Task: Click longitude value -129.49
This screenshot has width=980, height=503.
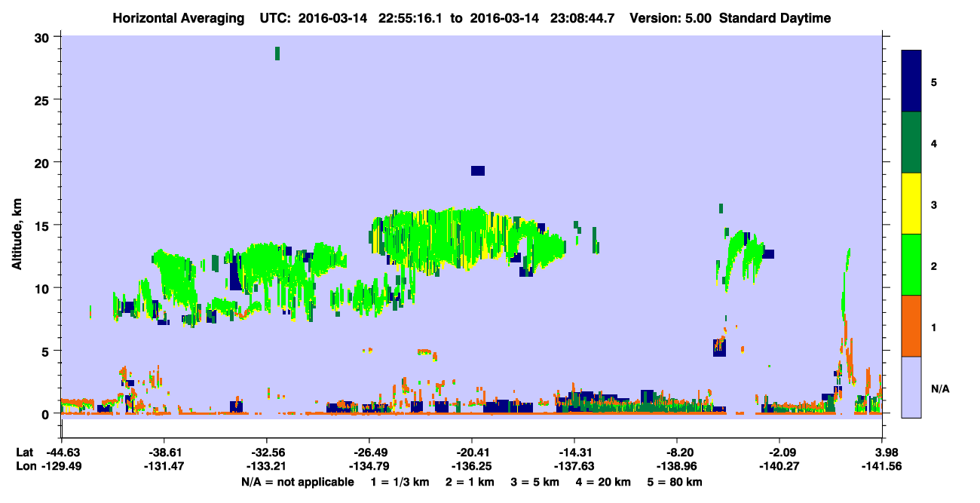Action: (x=61, y=466)
